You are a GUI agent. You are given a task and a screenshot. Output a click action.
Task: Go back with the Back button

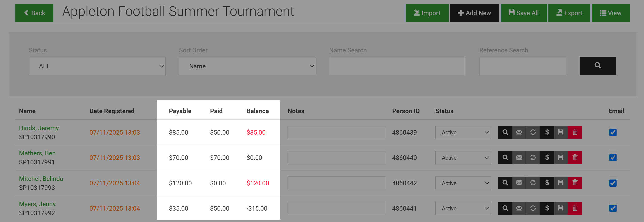(x=34, y=13)
